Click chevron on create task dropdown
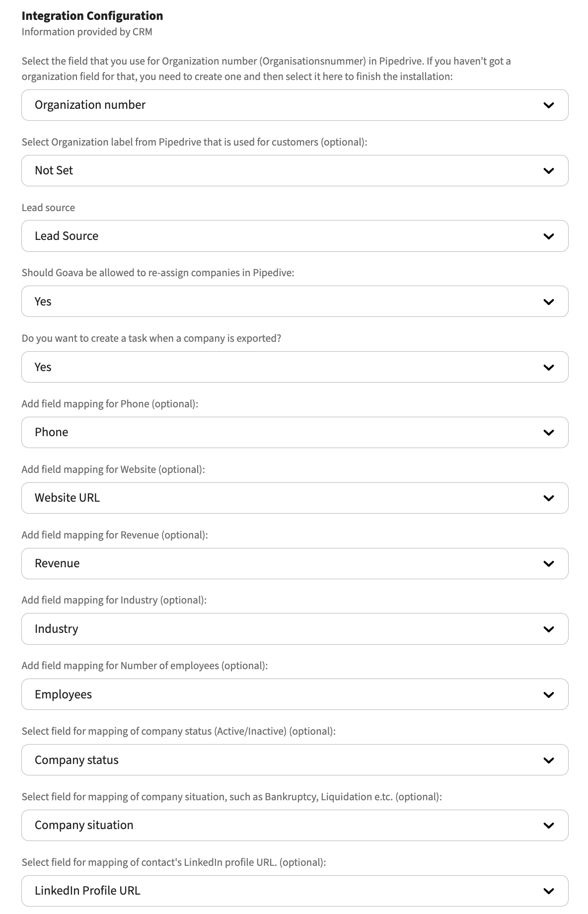 coord(549,367)
